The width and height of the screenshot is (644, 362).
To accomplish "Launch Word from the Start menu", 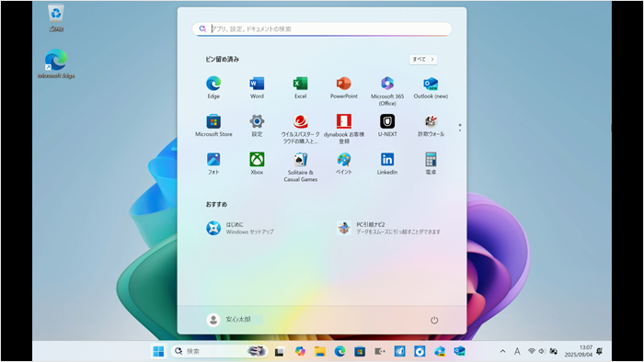I will 257,87.
